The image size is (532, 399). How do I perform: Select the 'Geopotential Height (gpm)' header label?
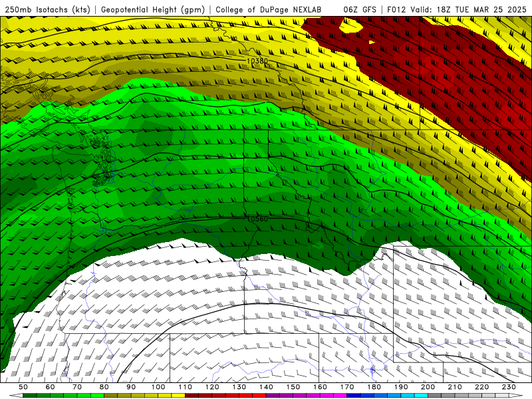point(153,10)
